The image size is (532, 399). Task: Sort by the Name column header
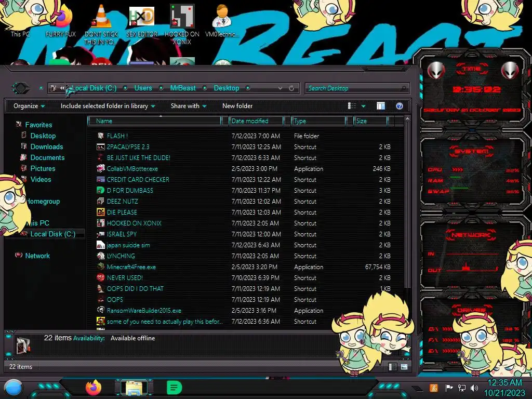point(154,121)
